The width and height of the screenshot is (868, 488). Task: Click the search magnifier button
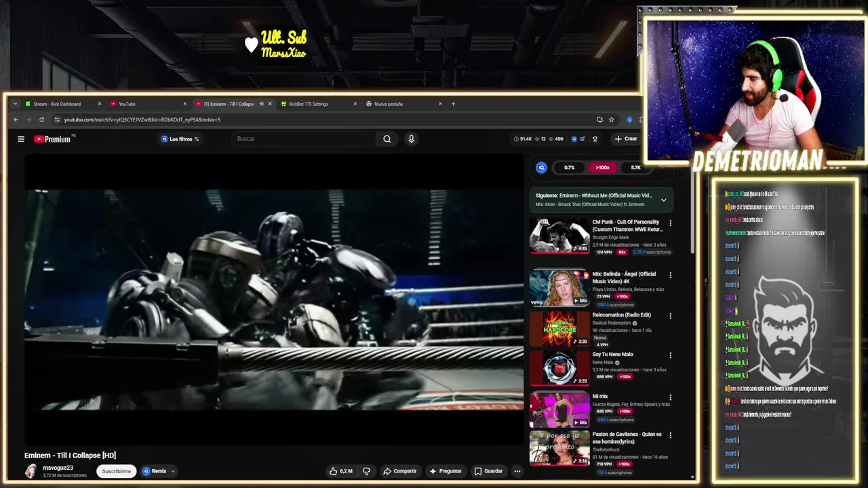point(387,139)
